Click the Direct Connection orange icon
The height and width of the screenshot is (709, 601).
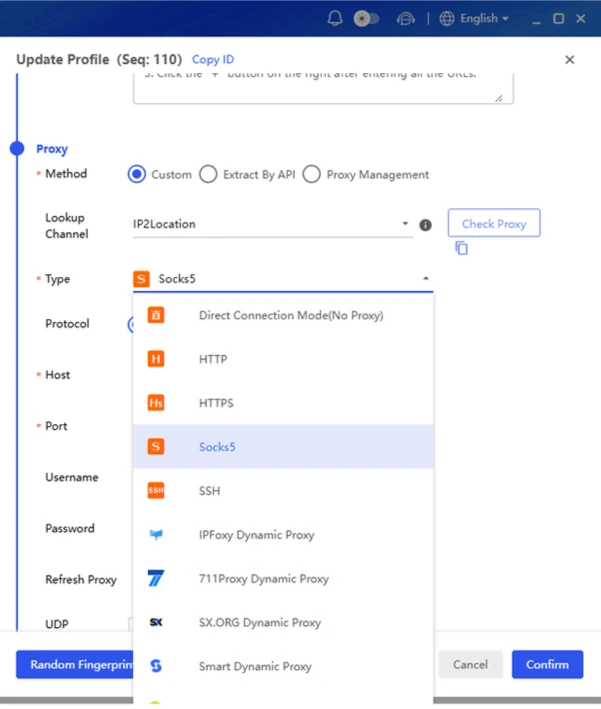coord(156,315)
